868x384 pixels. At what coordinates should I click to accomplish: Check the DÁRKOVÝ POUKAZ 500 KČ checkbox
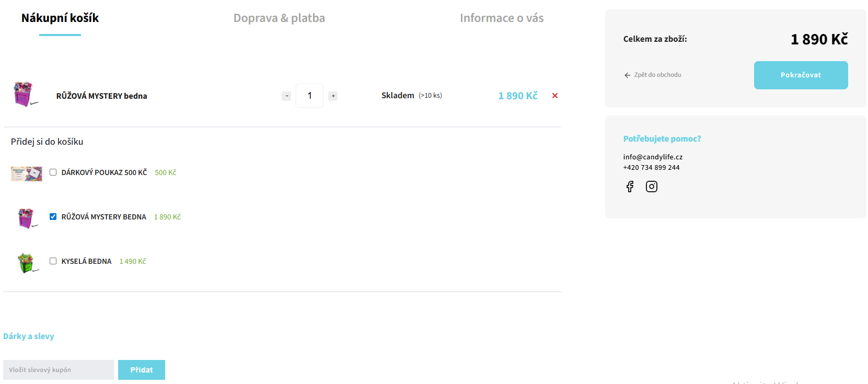[53, 172]
